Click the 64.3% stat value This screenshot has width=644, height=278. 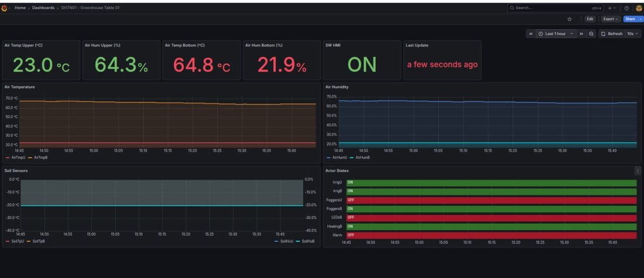121,65
